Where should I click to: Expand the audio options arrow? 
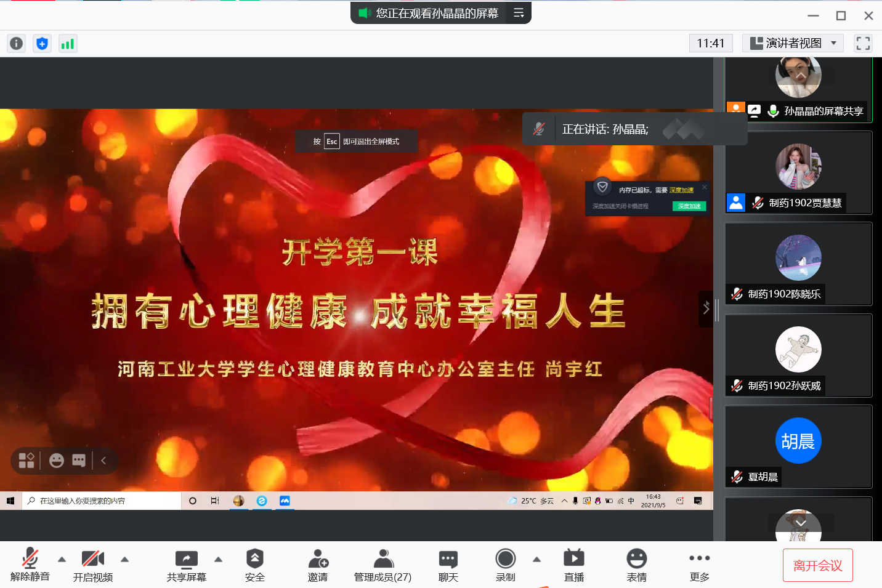point(62,559)
